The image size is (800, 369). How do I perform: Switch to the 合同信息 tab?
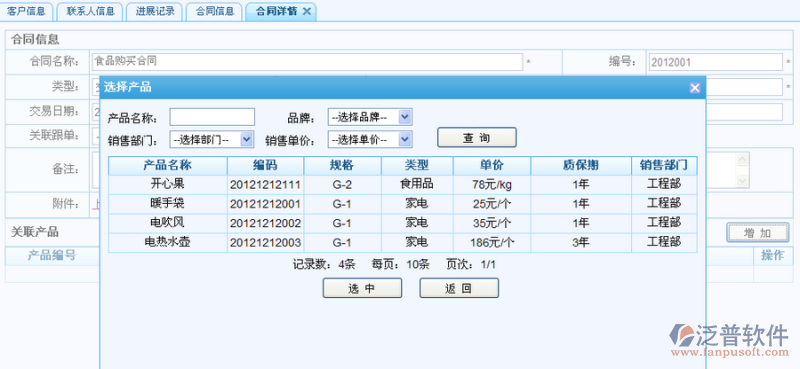pos(215,11)
